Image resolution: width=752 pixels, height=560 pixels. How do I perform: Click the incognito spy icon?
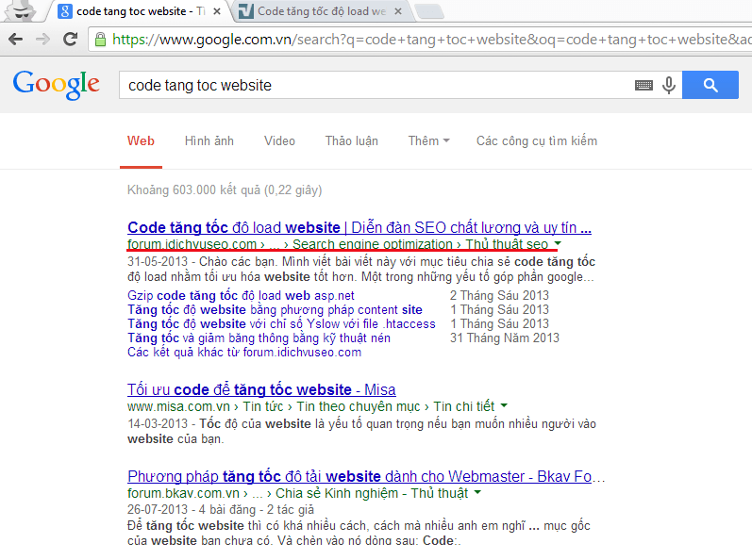22,10
